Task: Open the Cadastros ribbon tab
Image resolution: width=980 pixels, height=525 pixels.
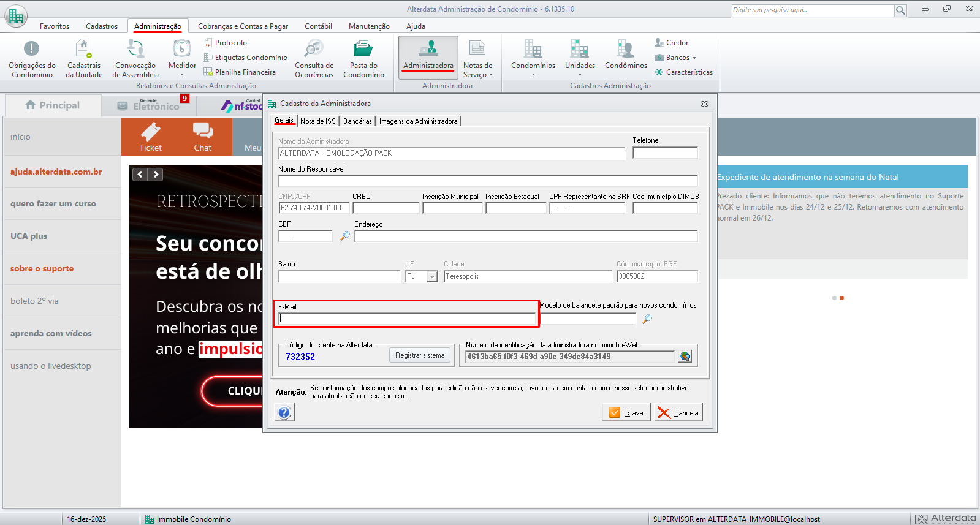Action: point(102,26)
